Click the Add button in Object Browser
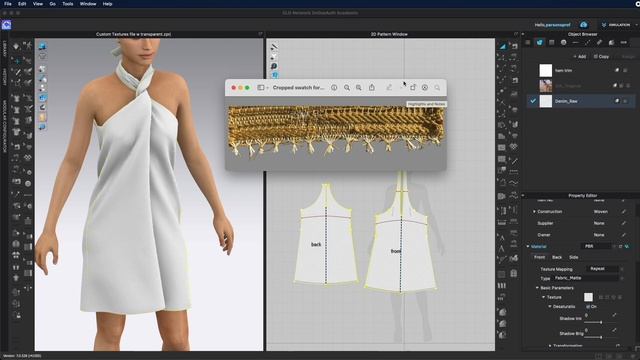640x360 pixels. click(580, 56)
